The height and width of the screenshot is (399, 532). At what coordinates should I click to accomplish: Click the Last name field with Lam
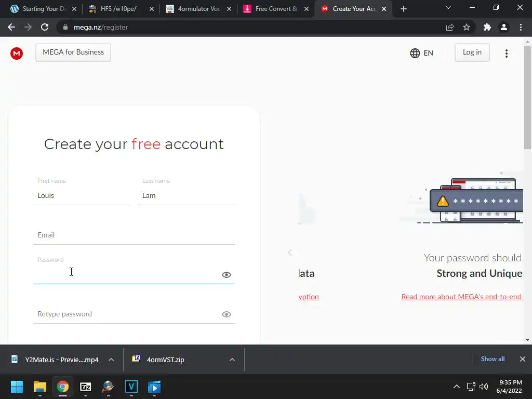click(x=187, y=195)
